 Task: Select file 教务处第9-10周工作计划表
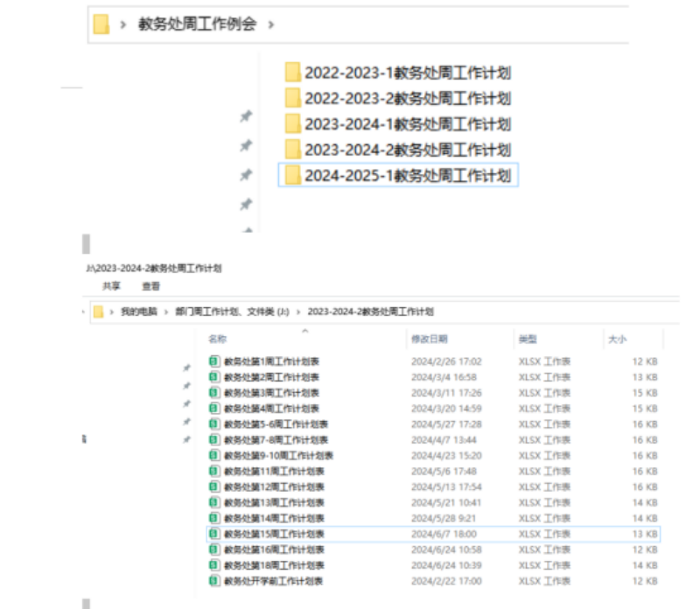(278, 456)
